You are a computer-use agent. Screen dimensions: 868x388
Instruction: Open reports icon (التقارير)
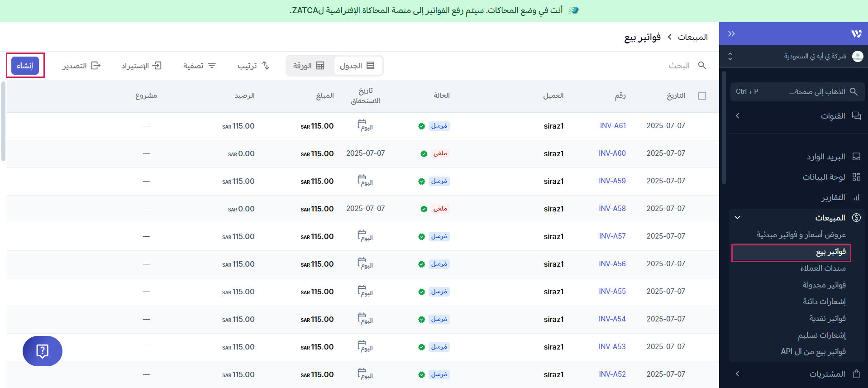pos(856,197)
